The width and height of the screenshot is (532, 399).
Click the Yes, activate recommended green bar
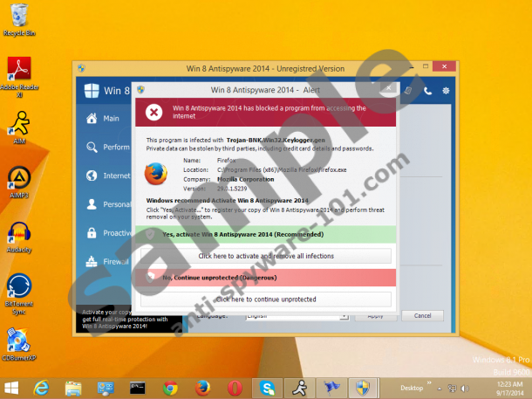266,234
